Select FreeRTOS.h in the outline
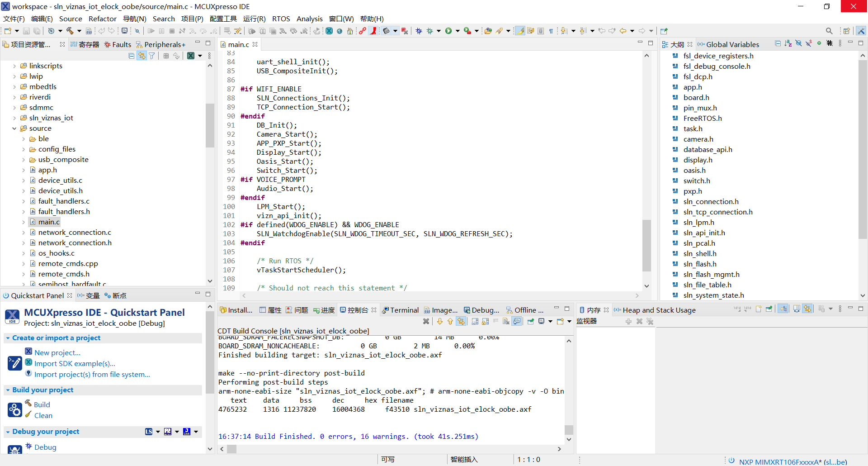The width and height of the screenshot is (868, 466). pos(703,119)
